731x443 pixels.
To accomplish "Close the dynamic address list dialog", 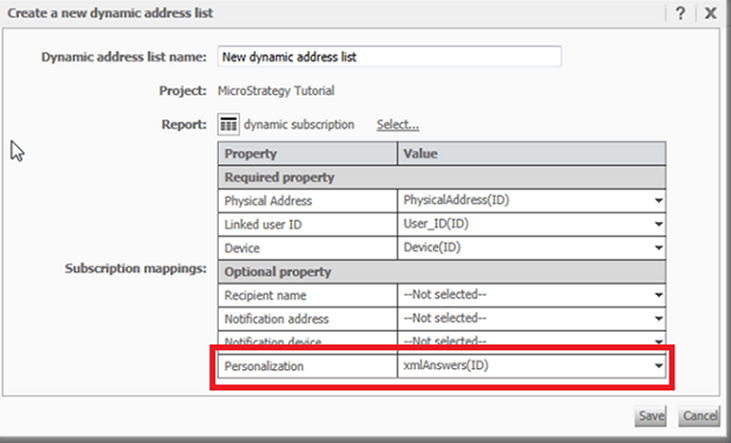I will click(710, 13).
